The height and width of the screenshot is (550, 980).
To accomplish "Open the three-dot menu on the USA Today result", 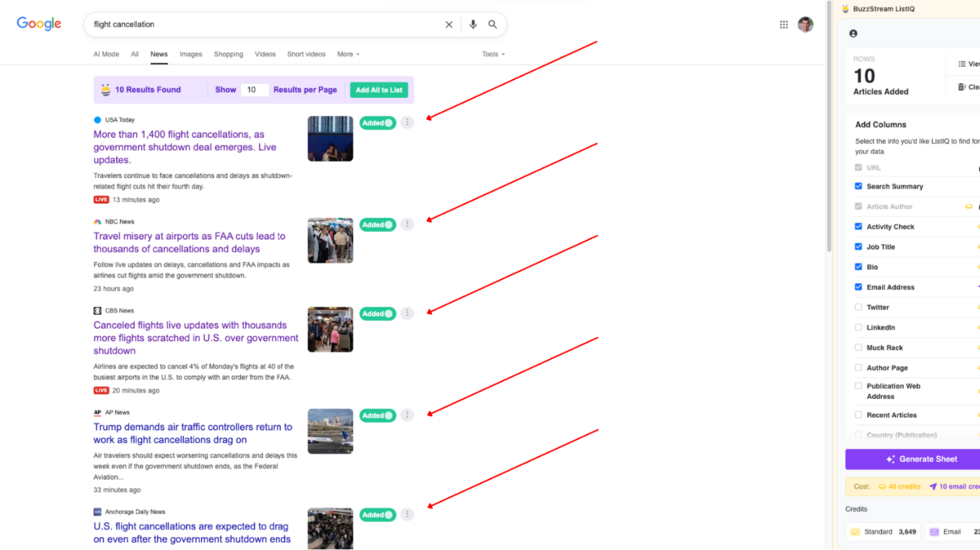I will pyautogui.click(x=407, y=122).
